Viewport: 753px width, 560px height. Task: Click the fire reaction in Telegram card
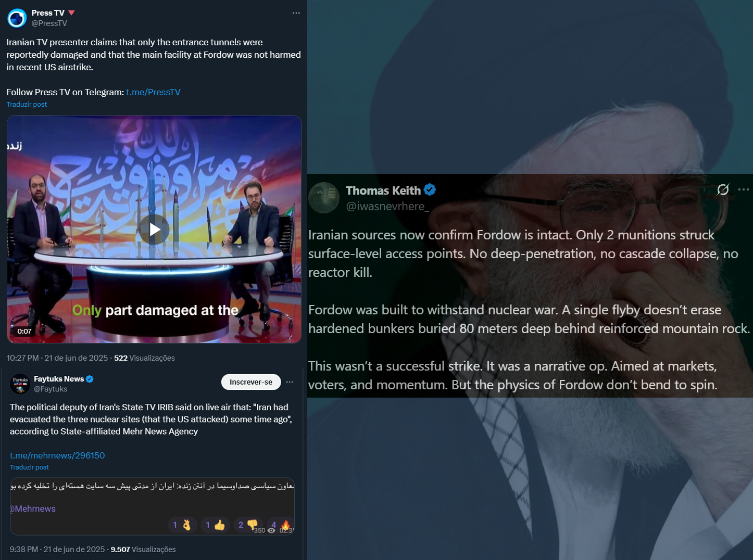[x=280, y=525]
